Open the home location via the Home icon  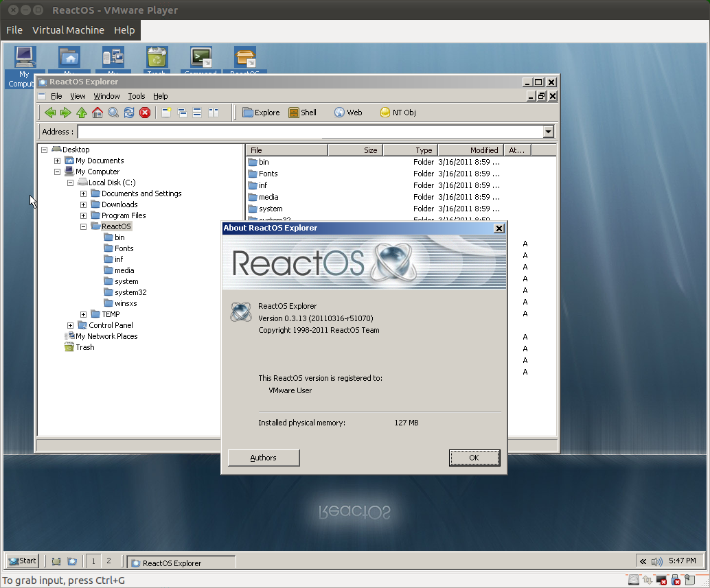pyautogui.click(x=98, y=113)
